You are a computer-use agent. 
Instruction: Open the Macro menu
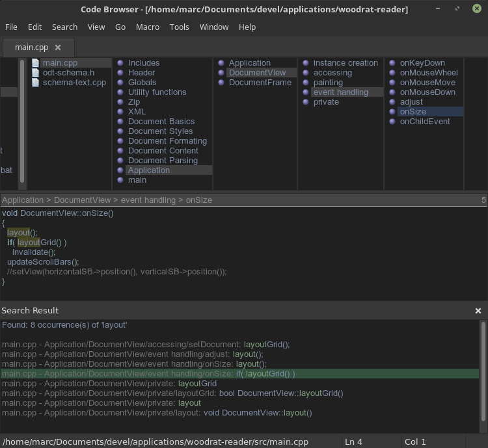coord(148,27)
